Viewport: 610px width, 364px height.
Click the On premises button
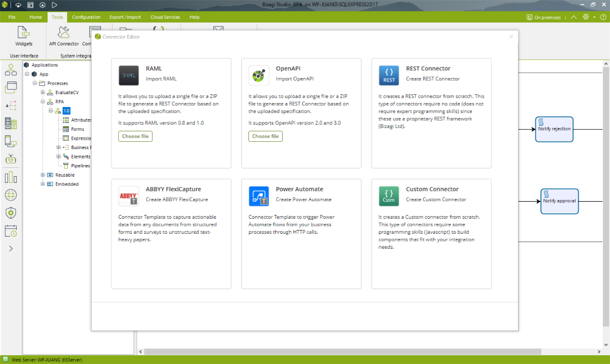543,18
